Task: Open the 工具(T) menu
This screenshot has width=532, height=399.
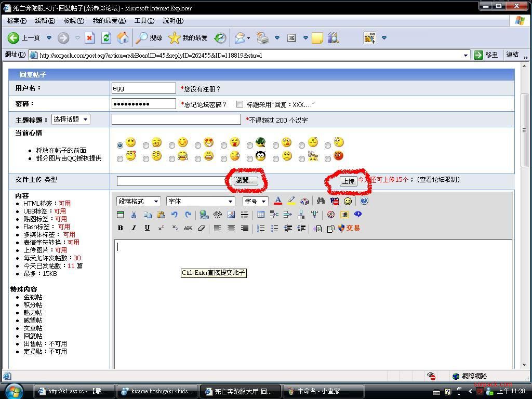Action: pos(144,21)
